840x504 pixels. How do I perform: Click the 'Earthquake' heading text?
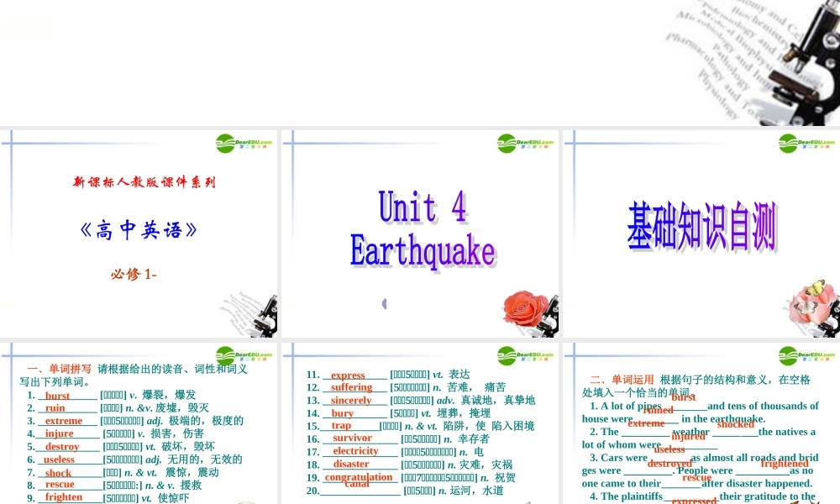tap(423, 250)
